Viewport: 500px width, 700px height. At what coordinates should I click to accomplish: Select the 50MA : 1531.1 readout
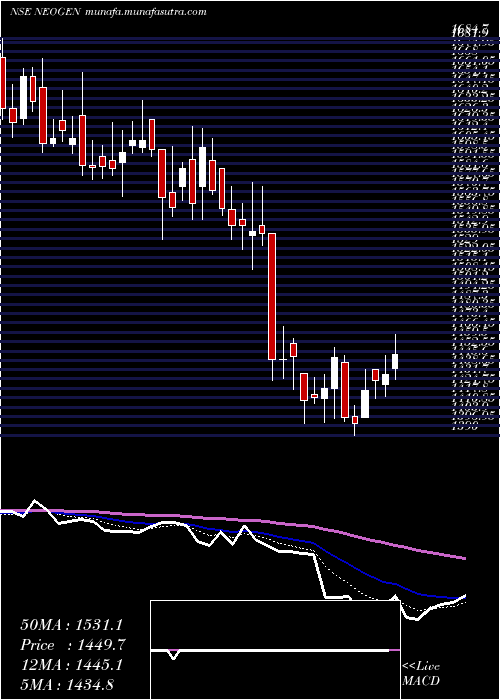click(x=71, y=625)
